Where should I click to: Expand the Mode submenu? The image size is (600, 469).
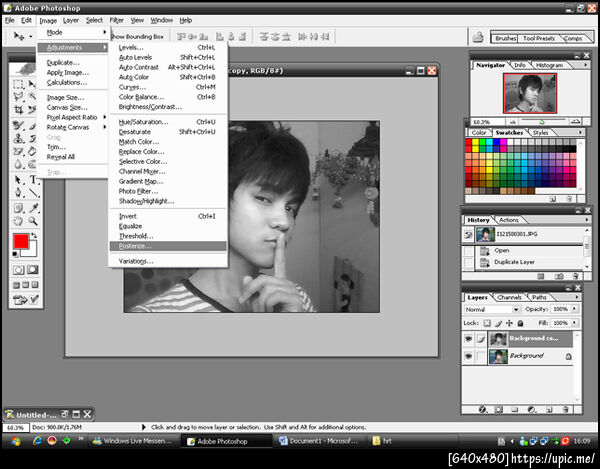(x=73, y=33)
